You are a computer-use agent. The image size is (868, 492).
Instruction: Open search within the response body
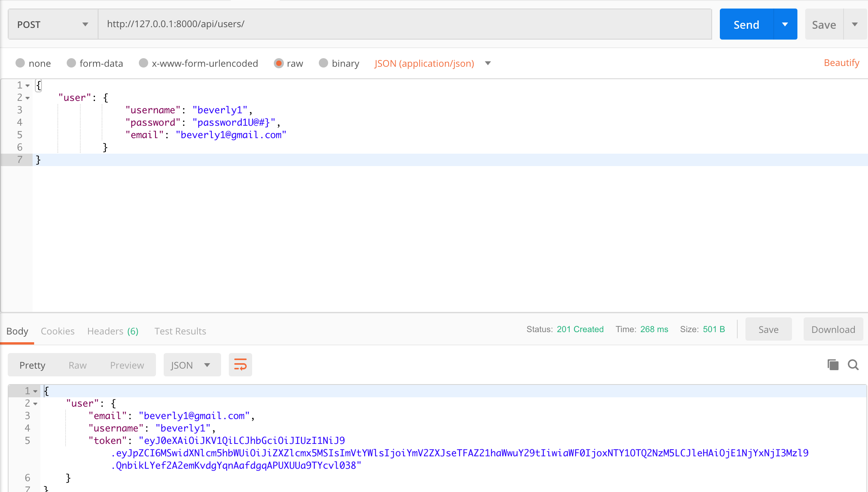click(x=854, y=365)
